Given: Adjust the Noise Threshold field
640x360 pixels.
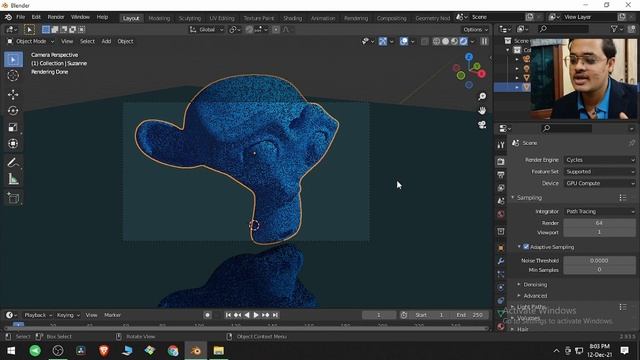Looking at the screenshot, I should click(599, 260).
